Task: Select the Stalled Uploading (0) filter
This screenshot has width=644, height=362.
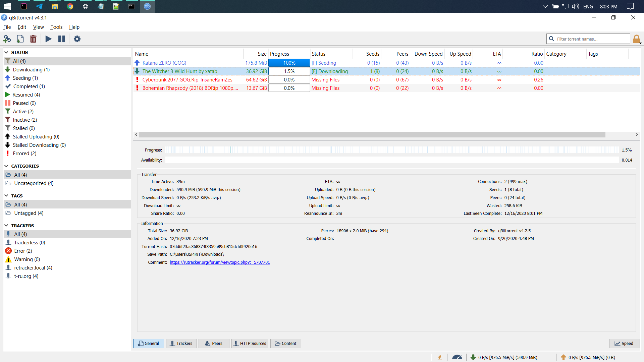Action: pyautogui.click(x=67, y=136)
